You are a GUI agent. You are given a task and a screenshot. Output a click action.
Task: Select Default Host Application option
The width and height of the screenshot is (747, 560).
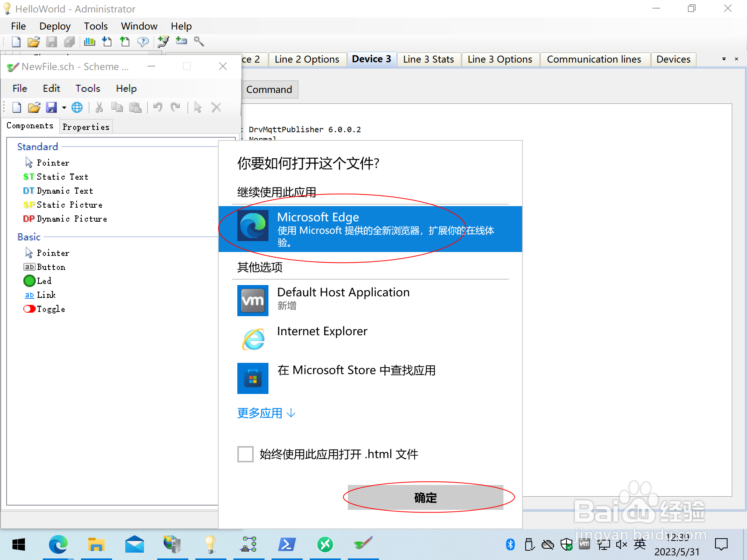coord(370,300)
